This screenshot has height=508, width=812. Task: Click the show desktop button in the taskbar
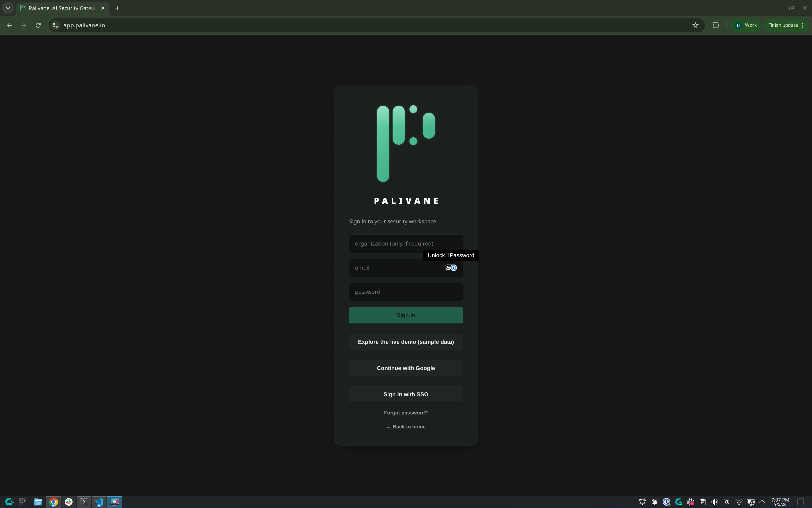point(801,502)
